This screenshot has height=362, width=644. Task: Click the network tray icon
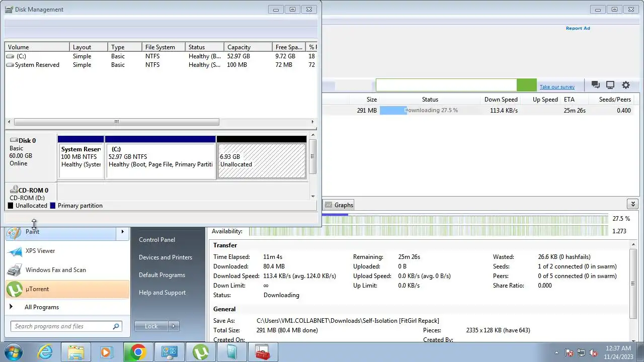point(581,352)
